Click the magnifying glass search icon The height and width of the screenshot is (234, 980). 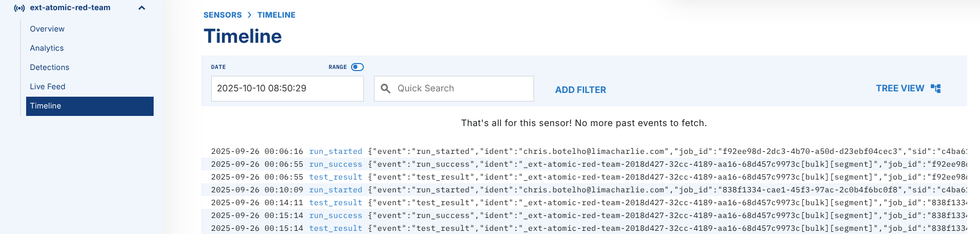point(386,89)
